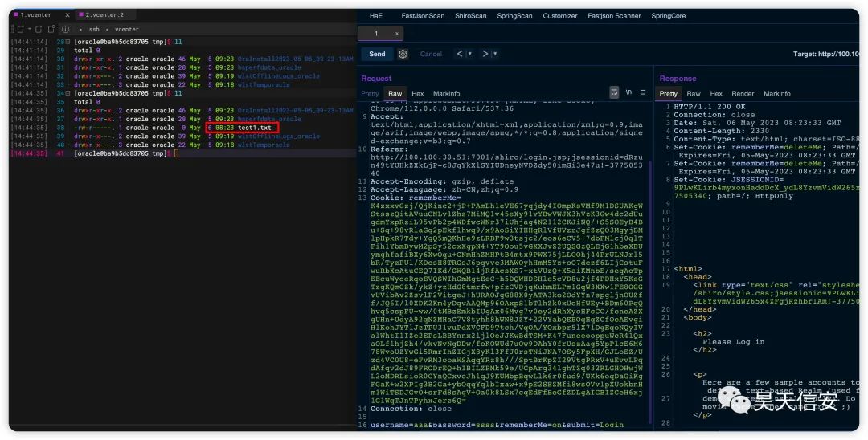Collapse the fold marker at line 28
This screenshot has height=440, width=868.
(x=68, y=42)
